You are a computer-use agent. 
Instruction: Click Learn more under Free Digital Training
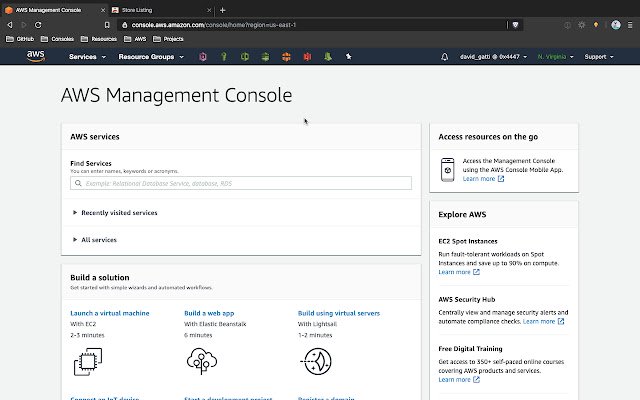coord(459,380)
